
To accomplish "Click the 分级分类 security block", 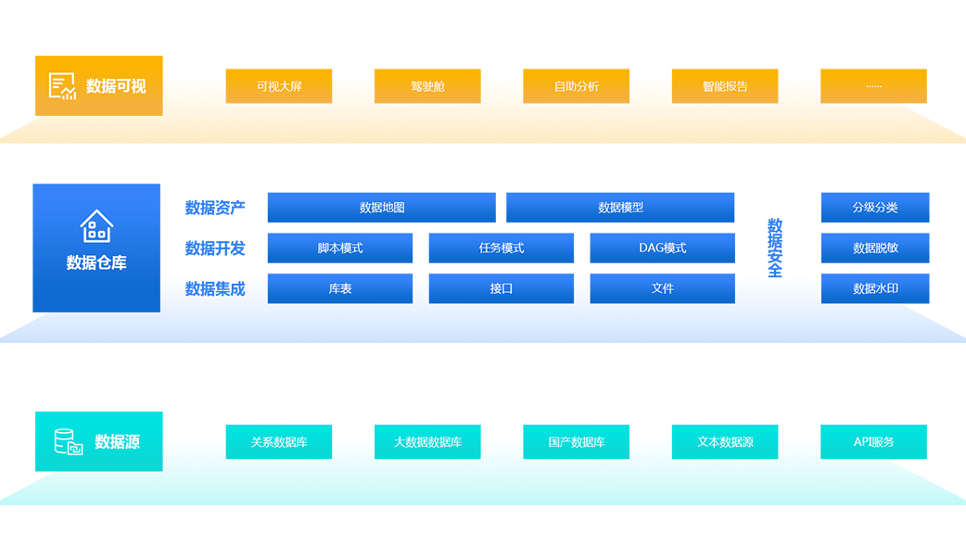I will pos(875,208).
